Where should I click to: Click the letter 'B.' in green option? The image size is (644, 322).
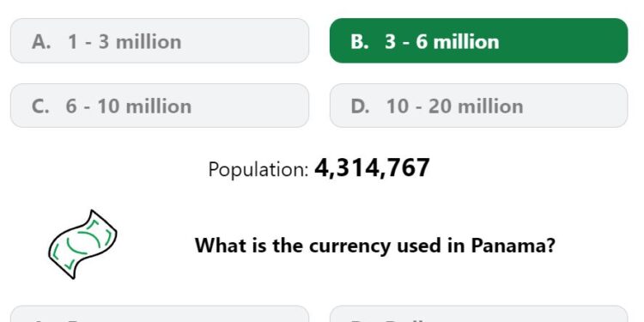pyautogui.click(x=360, y=41)
